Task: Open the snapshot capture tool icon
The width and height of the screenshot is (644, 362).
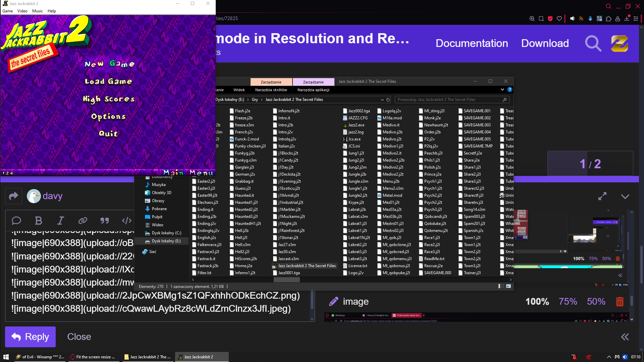Action: pos(541,19)
